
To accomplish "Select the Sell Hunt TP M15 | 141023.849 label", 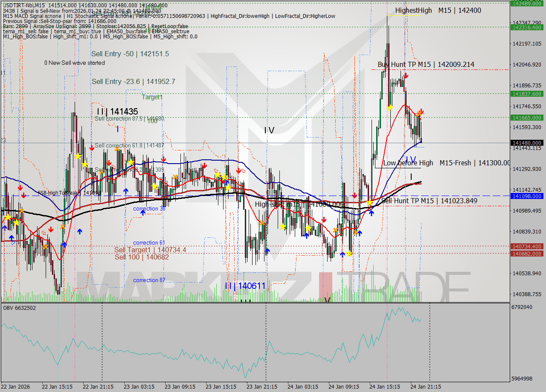I will click(x=429, y=201).
